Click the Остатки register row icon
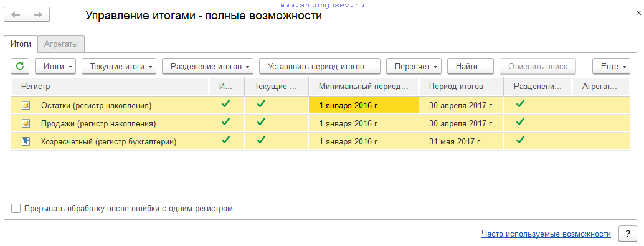The image size is (644, 246). coord(26,105)
